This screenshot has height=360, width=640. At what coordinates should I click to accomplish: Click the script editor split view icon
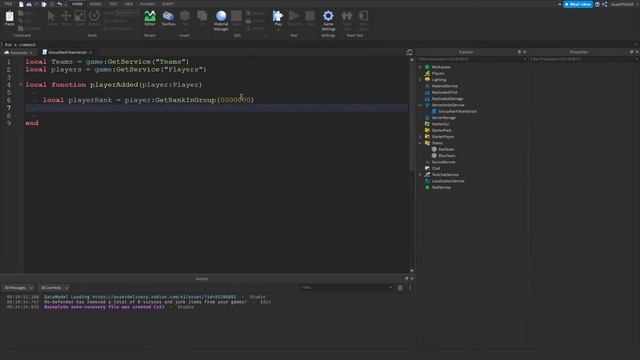pyautogui.click(x=409, y=52)
